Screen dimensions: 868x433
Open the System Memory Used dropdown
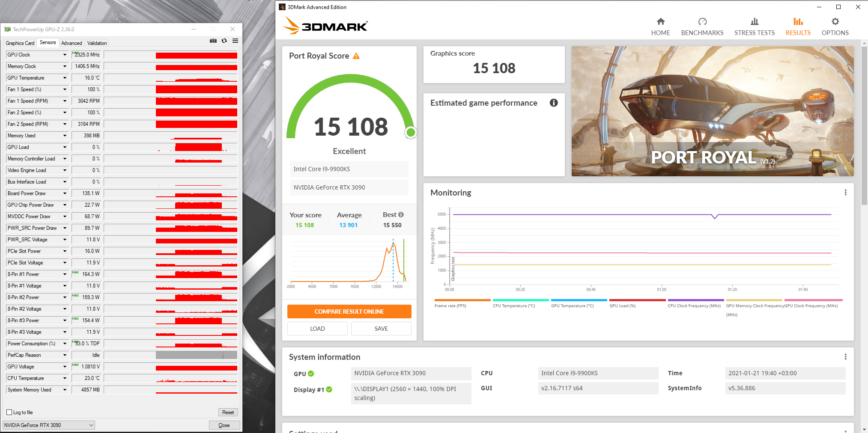[65, 390]
